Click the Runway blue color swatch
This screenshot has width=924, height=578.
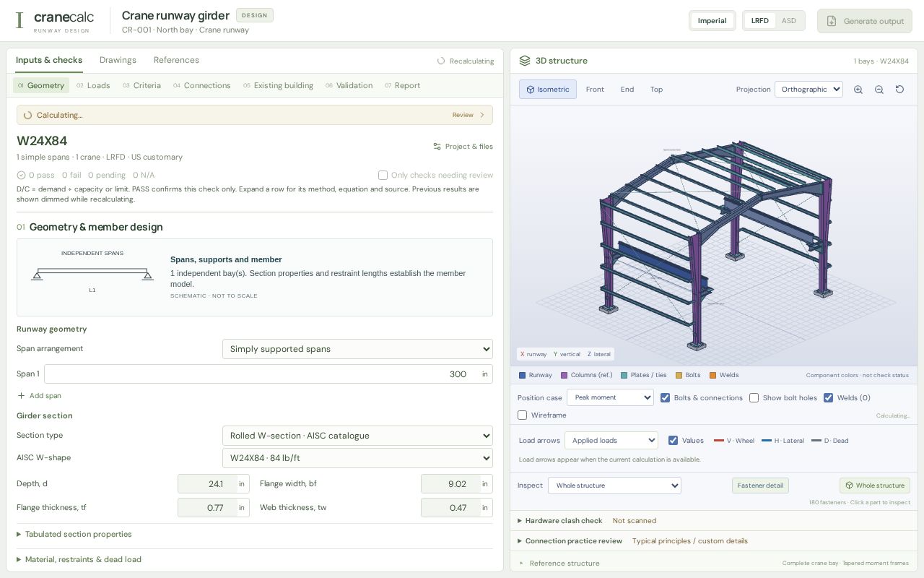(x=523, y=376)
